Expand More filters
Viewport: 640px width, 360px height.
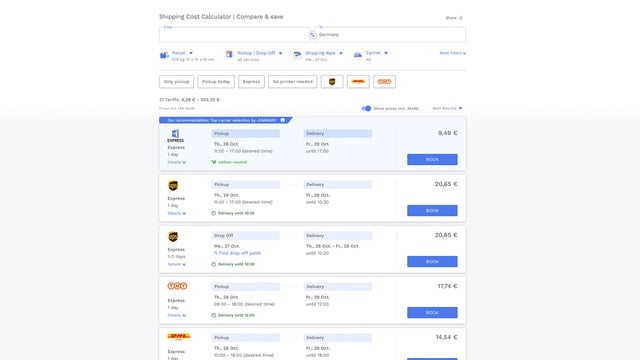453,53
